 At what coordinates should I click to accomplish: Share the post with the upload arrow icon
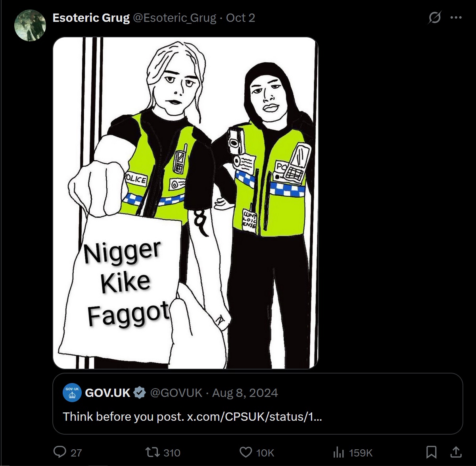pyautogui.click(x=456, y=452)
